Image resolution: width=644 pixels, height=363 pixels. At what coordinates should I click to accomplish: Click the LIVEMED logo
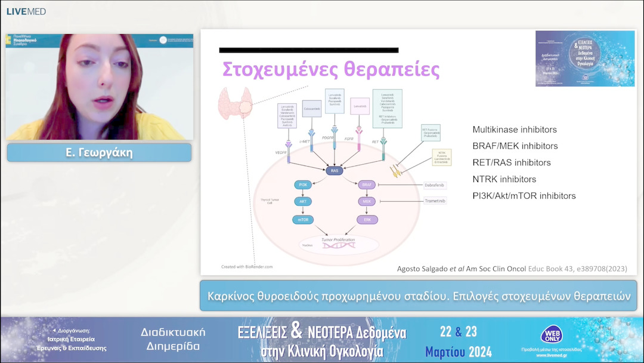(26, 11)
